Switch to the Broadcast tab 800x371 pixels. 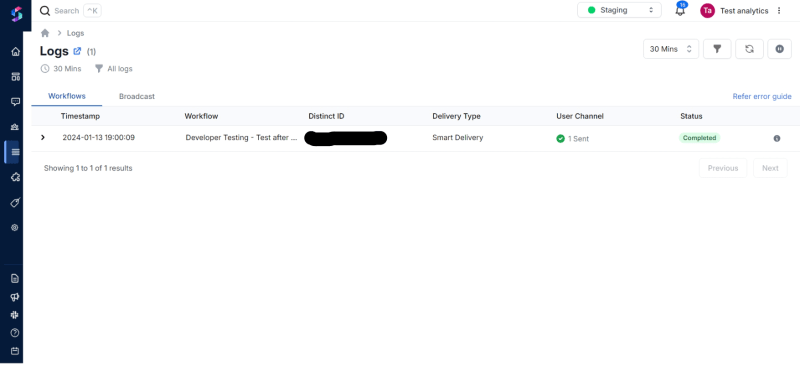click(137, 96)
